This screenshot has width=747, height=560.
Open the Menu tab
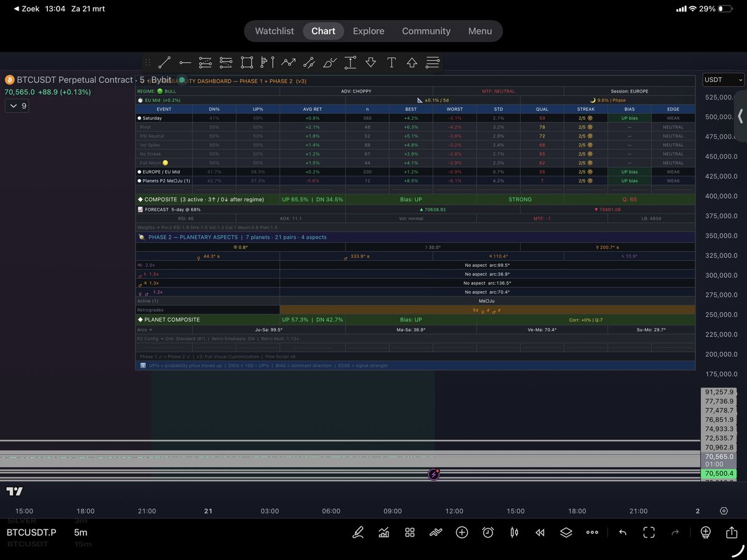(x=480, y=31)
